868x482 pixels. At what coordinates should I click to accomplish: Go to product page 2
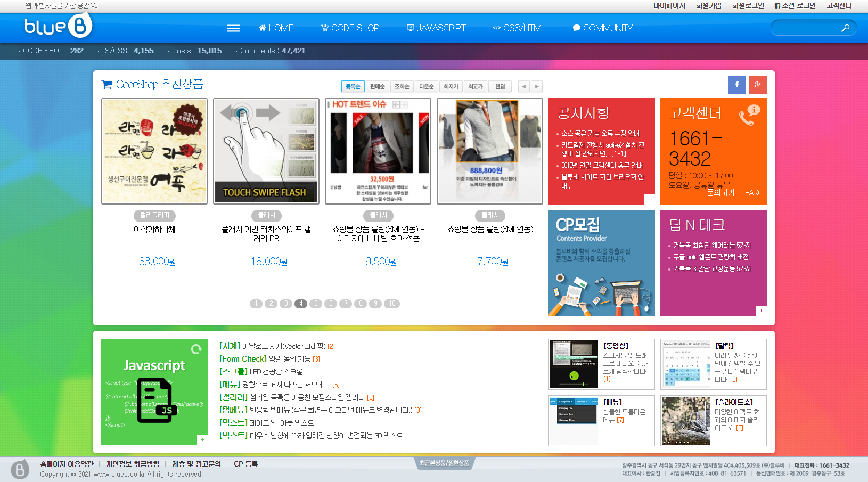tap(271, 304)
